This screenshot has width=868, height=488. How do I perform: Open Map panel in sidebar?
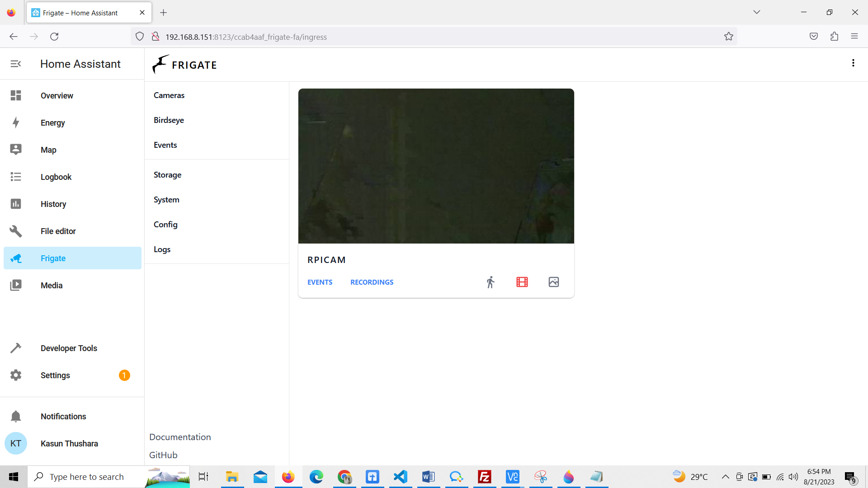(72, 150)
